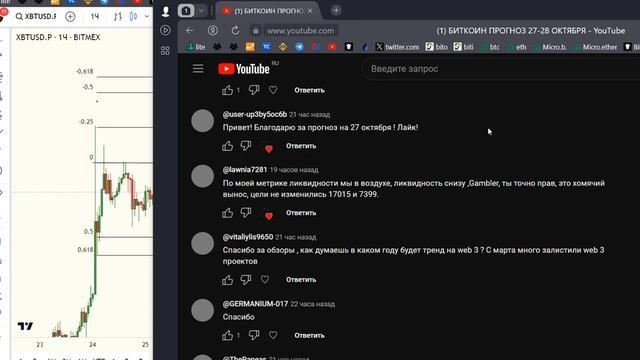
Task: Open the 1Ч timeframe selector in TradingView
Action: 95,16
